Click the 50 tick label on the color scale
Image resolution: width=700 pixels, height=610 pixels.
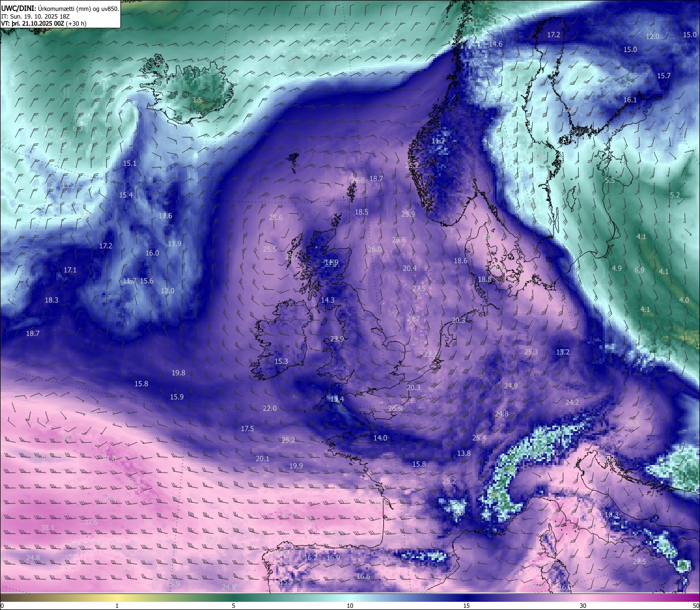[695, 606]
